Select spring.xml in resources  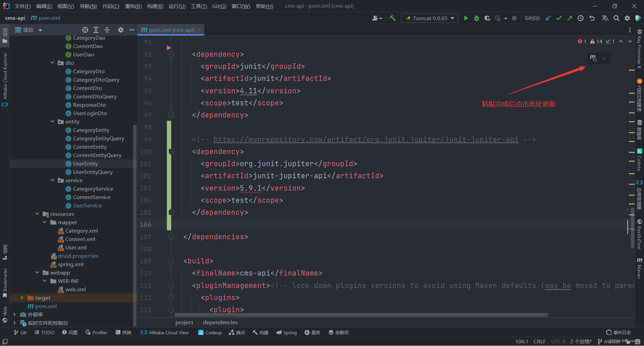pyautogui.click(x=70, y=264)
